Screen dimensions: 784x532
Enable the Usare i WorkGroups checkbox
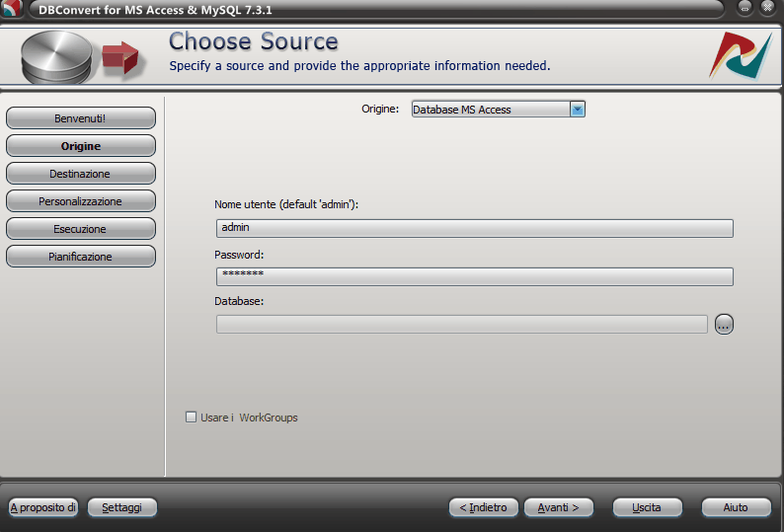(x=191, y=417)
